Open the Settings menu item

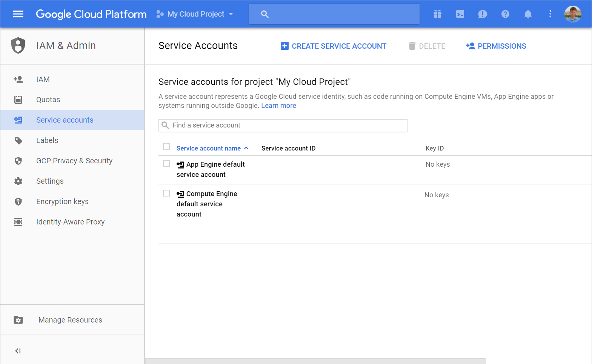[72, 181]
